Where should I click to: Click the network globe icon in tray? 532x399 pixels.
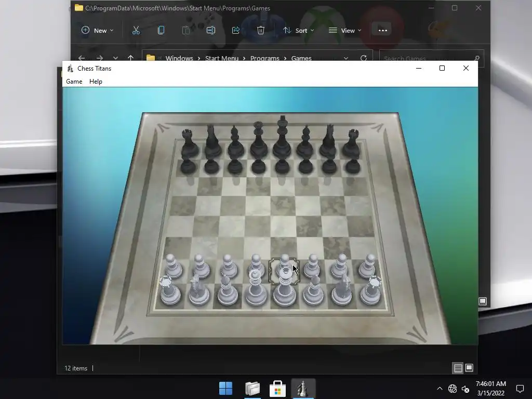(x=453, y=389)
